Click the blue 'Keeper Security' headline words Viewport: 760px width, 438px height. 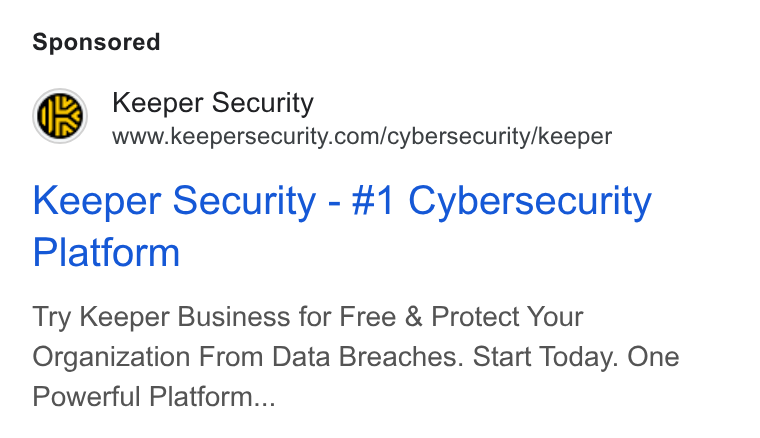point(174,202)
